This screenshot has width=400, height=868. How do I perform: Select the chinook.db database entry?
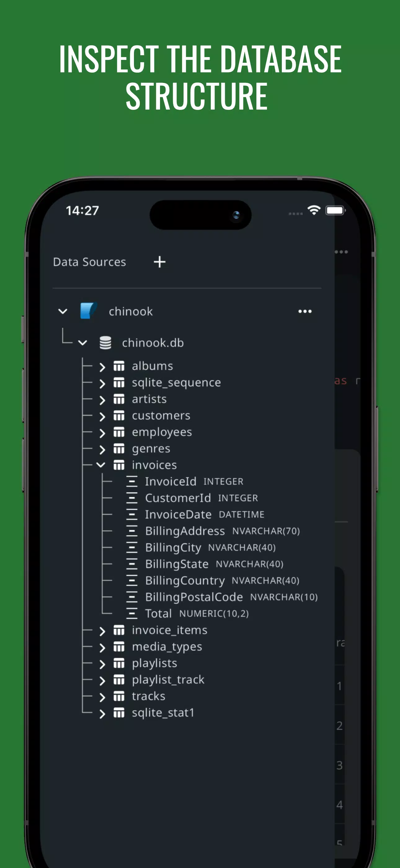click(153, 343)
